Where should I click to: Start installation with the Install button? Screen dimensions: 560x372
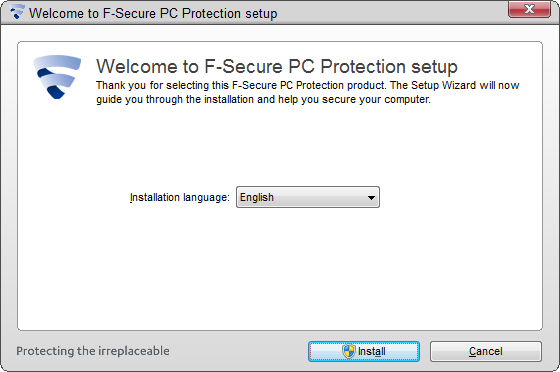pos(364,351)
